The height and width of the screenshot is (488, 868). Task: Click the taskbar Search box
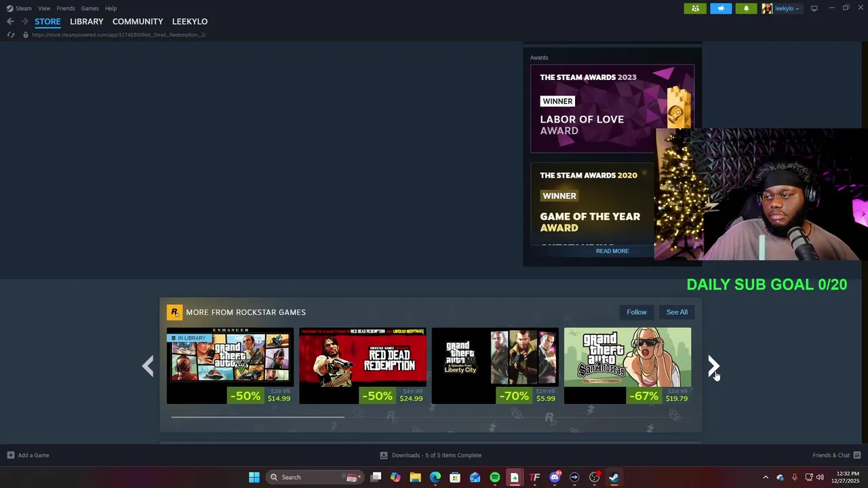[x=314, y=477]
